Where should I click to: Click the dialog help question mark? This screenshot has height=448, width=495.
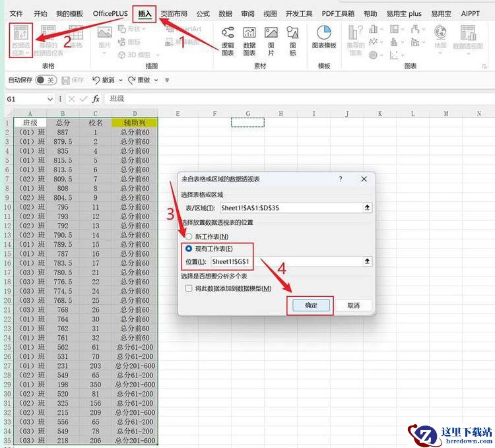click(341, 179)
